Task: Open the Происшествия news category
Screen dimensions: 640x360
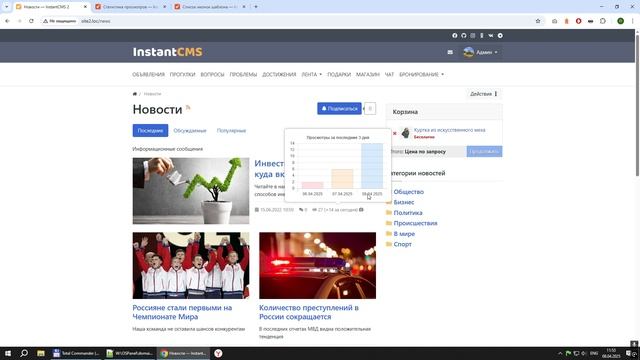Action: click(415, 223)
